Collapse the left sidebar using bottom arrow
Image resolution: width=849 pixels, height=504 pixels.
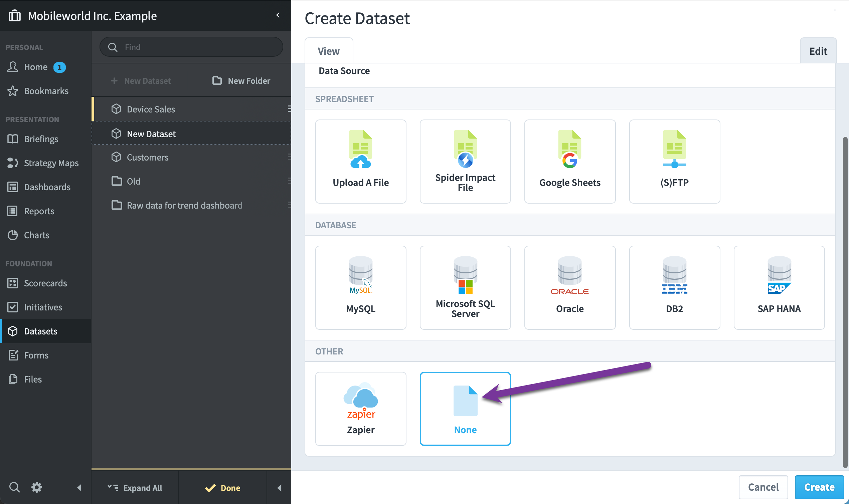79,488
